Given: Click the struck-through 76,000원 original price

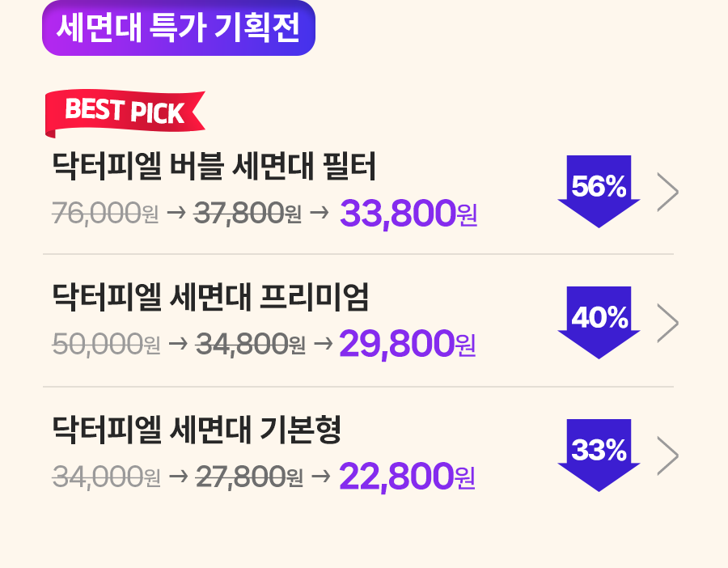Looking at the screenshot, I should coord(105,213).
